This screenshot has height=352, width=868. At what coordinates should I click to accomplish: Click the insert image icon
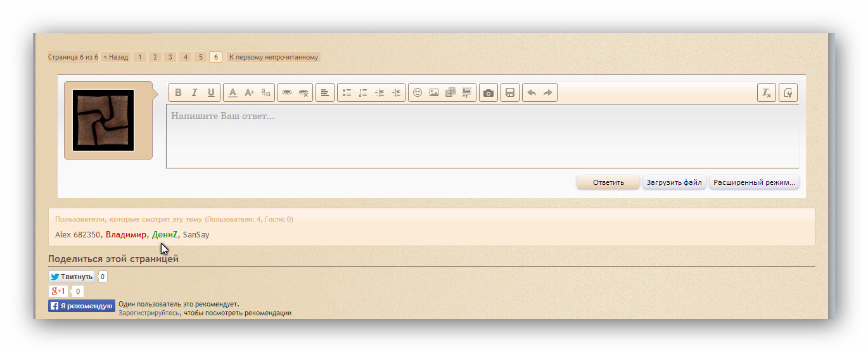tap(434, 92)
